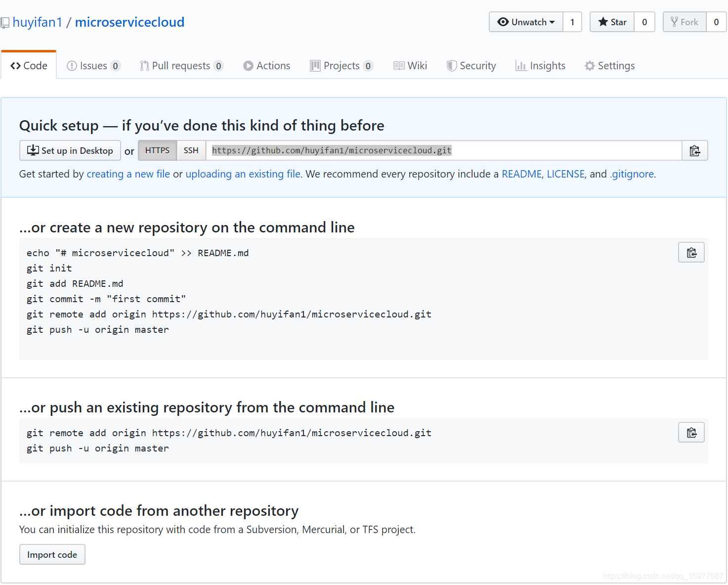The image size is (728, 585).
Task: Click the 'git init' command line
Action: click(49, 268)
